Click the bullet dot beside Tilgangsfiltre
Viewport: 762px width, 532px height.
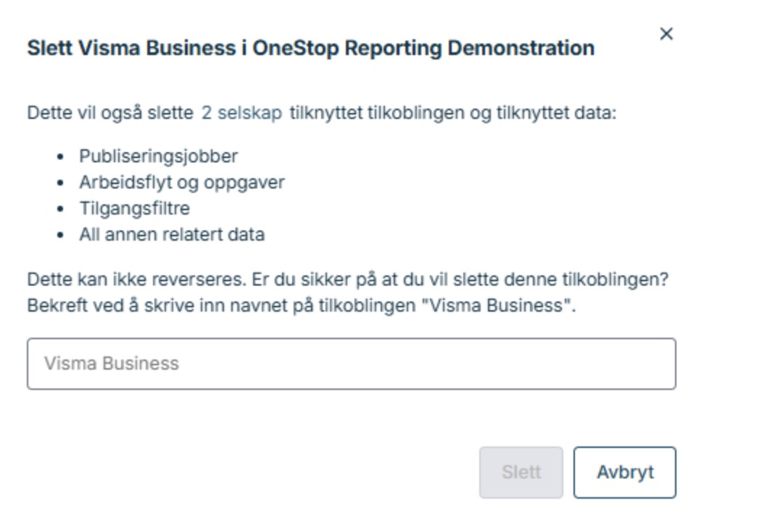pos(62,209)
